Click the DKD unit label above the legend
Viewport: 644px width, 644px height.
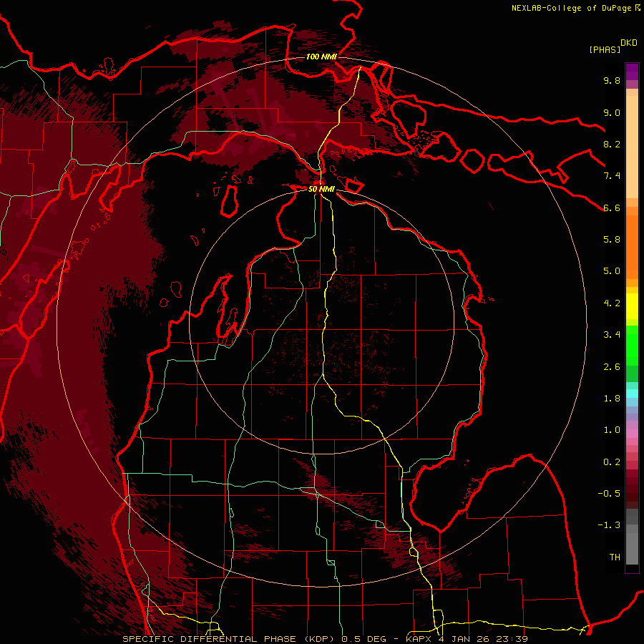tap(629, 43)
